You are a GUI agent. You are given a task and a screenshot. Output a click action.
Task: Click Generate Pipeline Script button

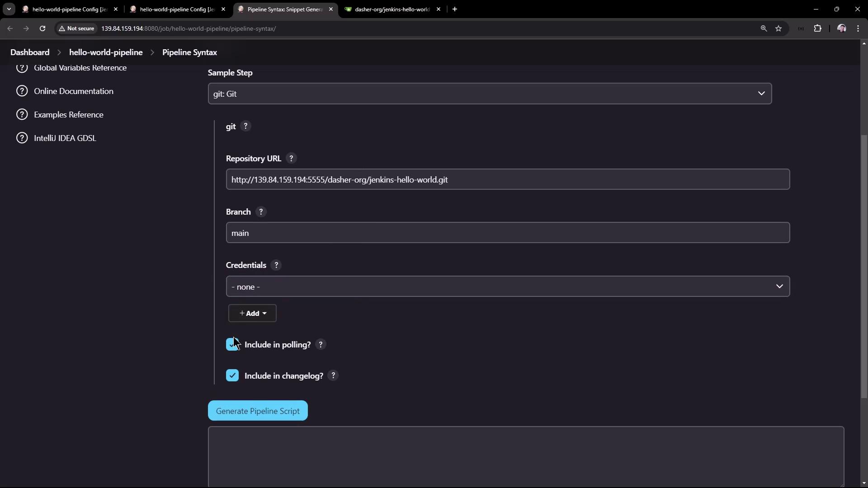pyautogui.click(x=258, y=411)
